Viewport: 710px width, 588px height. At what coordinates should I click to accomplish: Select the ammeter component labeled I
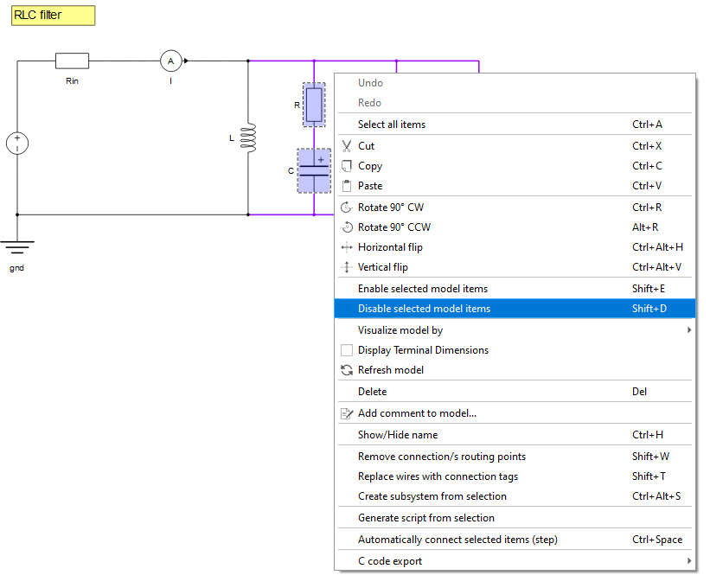coord(170,61)
